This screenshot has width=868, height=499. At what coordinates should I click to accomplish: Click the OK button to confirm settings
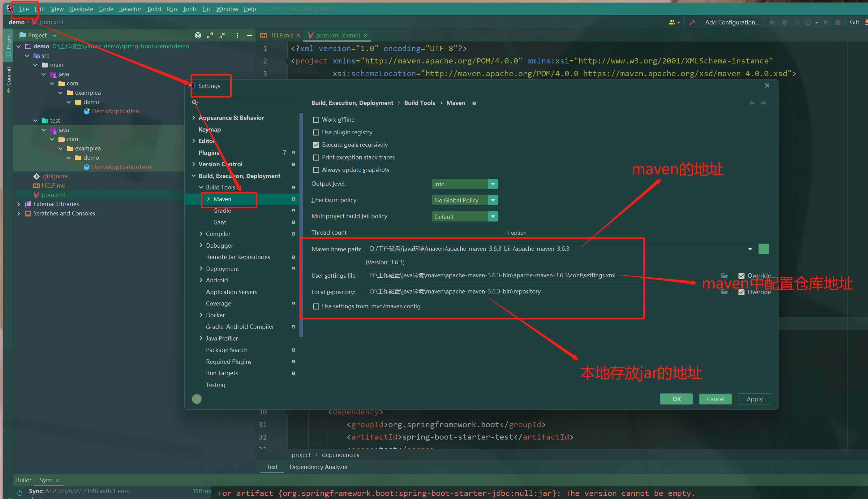[x=677, y=399]
